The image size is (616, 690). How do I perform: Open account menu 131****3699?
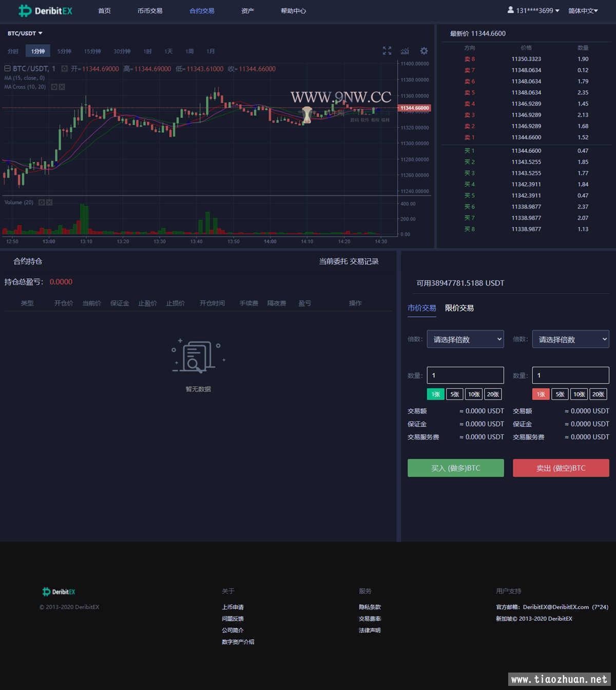click(x=537, y=10)
